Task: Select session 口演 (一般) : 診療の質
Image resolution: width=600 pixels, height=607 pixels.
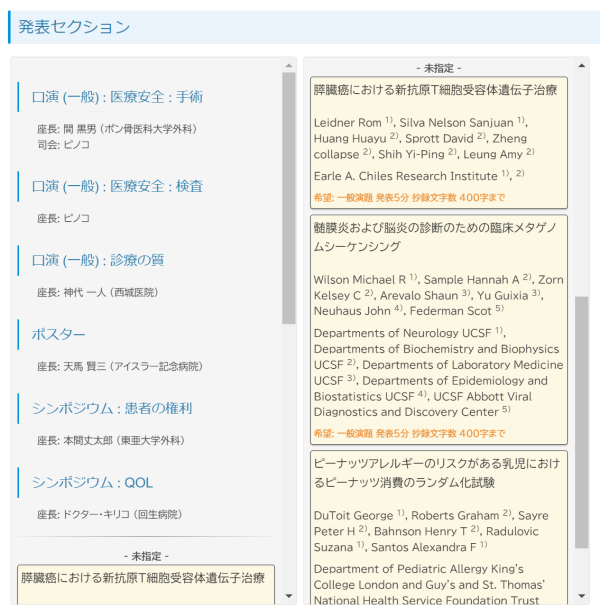Action: 98,260
